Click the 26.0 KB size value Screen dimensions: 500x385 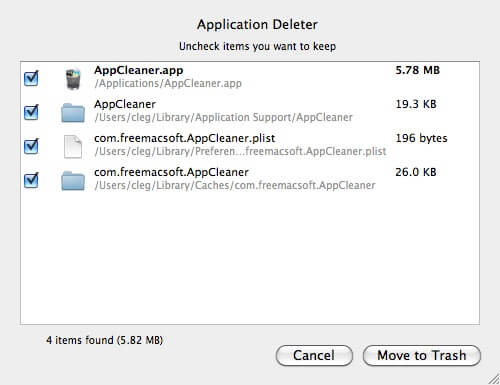pyautogui.click(x=416, y=172)
